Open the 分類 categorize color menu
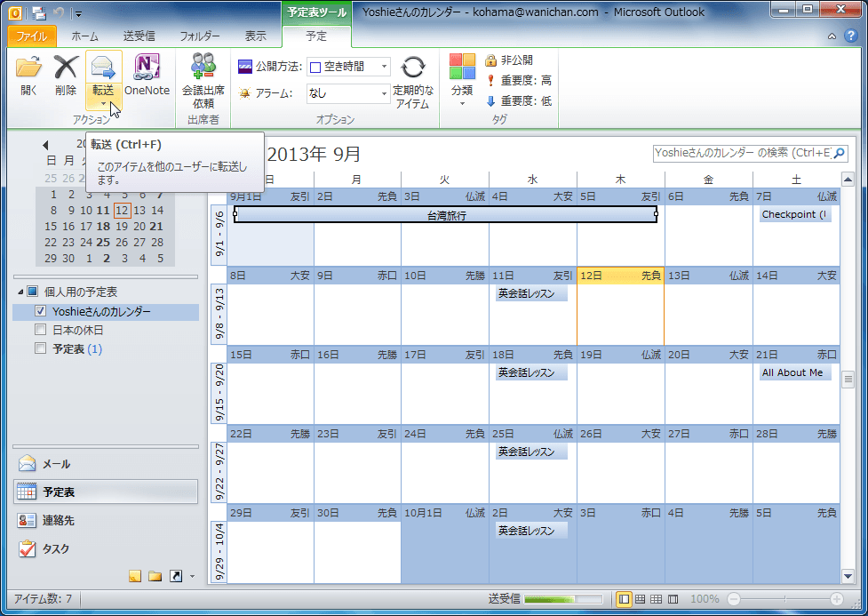 [462, 80]
